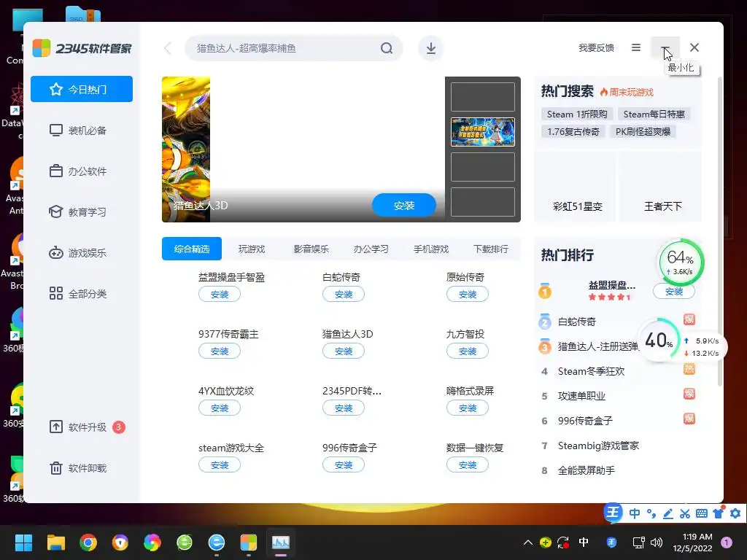This screenshot has height=560, width=747.
Task: Open rank 4 Steam冬季狂欢
Action: coord(591,371)
